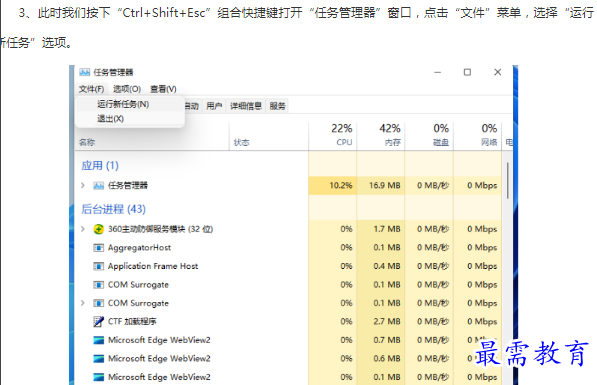The height and width of the screenshot is (385, 597).
Task: Minimize the Task Manager window
Action: tap(437, 72)
